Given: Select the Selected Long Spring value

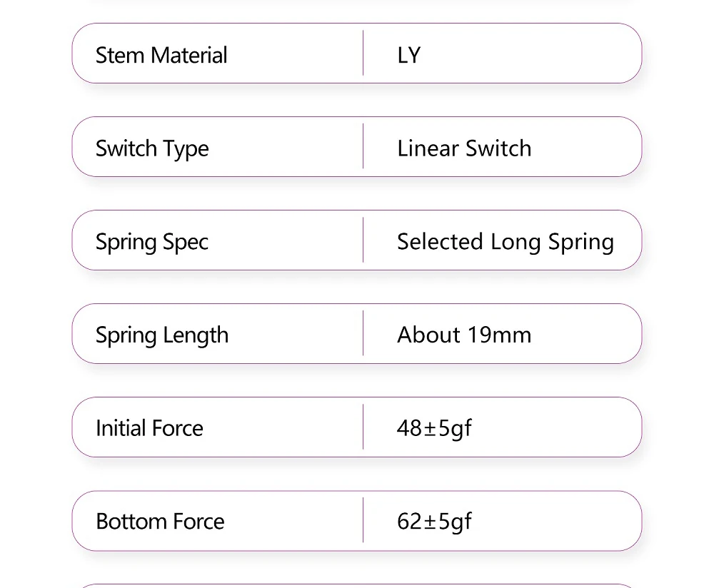Looking at the screenshot, I should tap(505, 242).
